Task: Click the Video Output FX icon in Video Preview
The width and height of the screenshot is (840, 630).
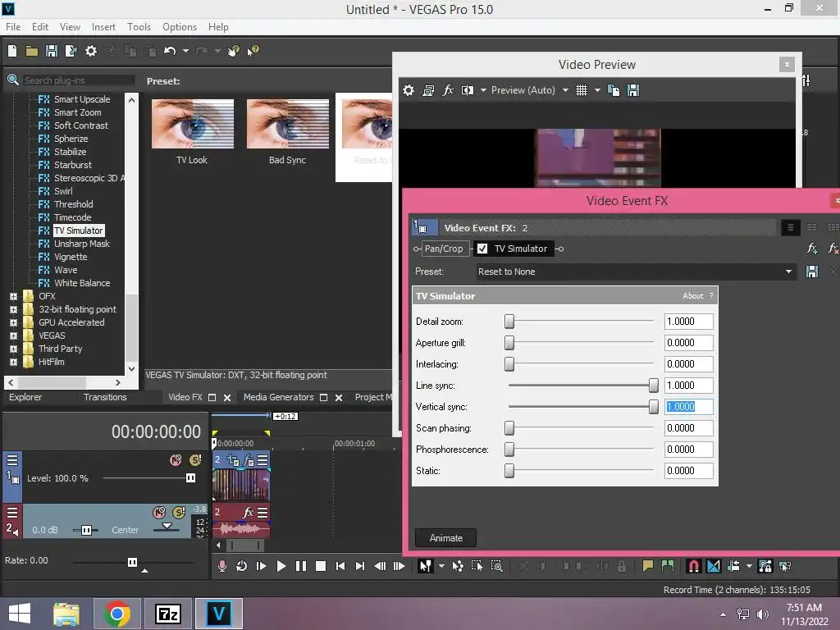Action: point(448,90)
